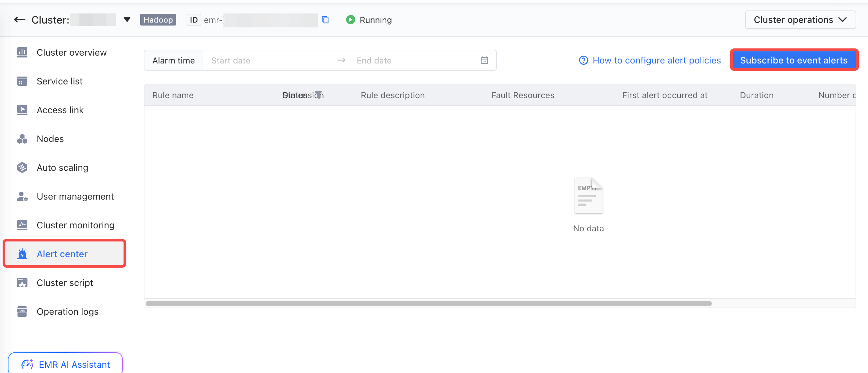Open the Auto scaling page
The width and height of the screenshot is (868, 373).
click(x=62, y=168)
